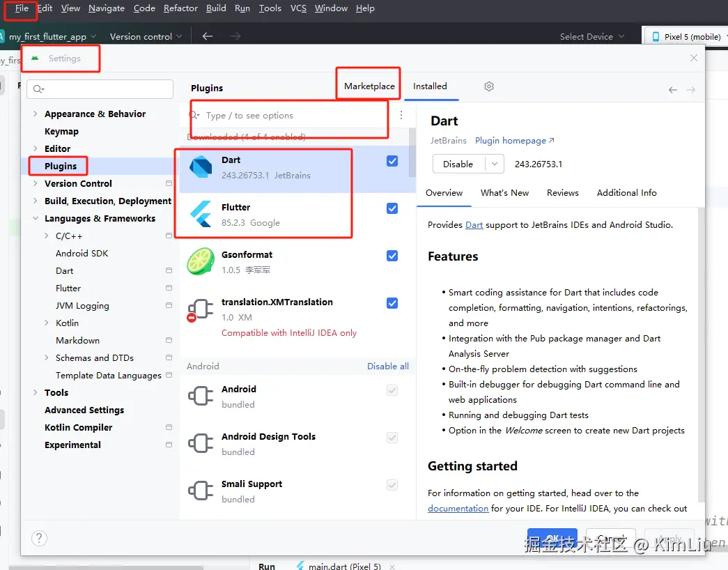
Task: Select the Android Design Tools plugin icon
Action: [201, 444]
